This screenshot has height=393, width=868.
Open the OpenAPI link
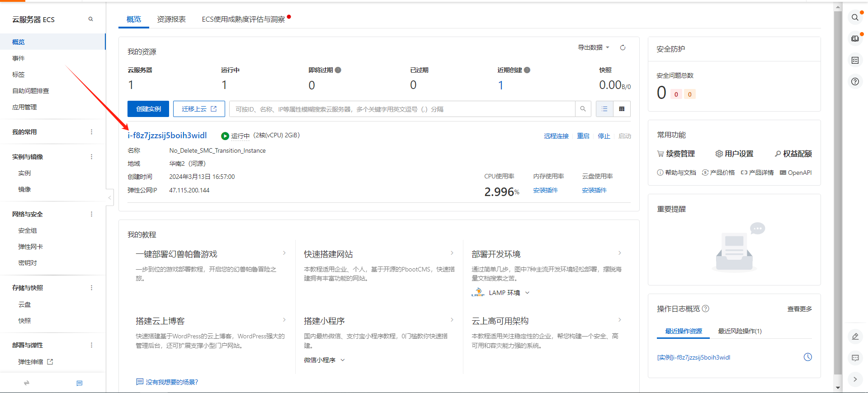click(x=796, y=173)
